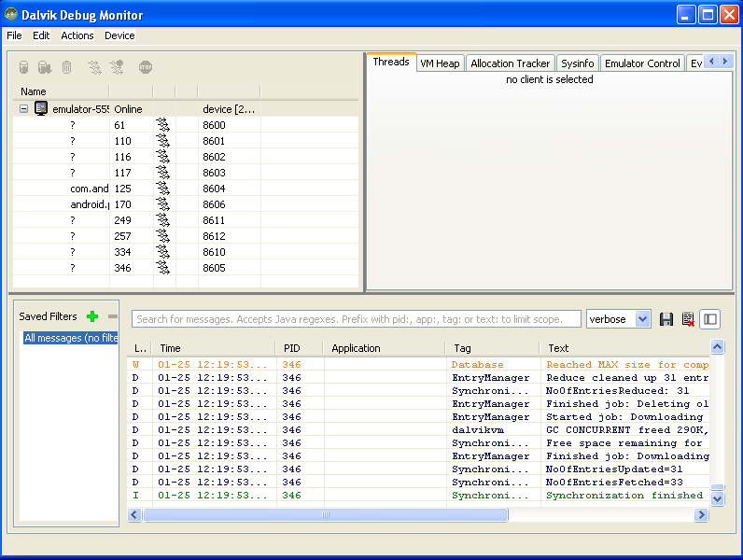Collapse the emulator-55 device tree node
The height and width of the screenshot is (560, 743).
(x=23, y=109)
